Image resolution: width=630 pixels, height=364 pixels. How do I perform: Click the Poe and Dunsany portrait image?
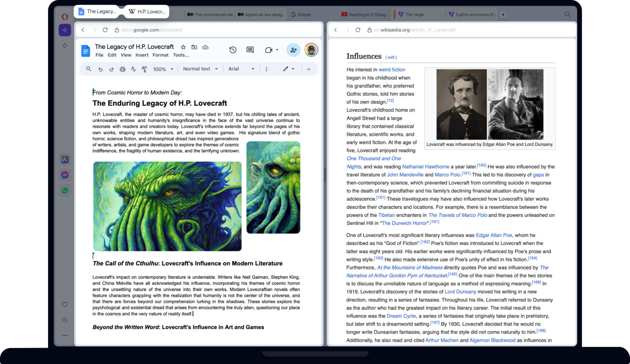click(x=489, y=104)
